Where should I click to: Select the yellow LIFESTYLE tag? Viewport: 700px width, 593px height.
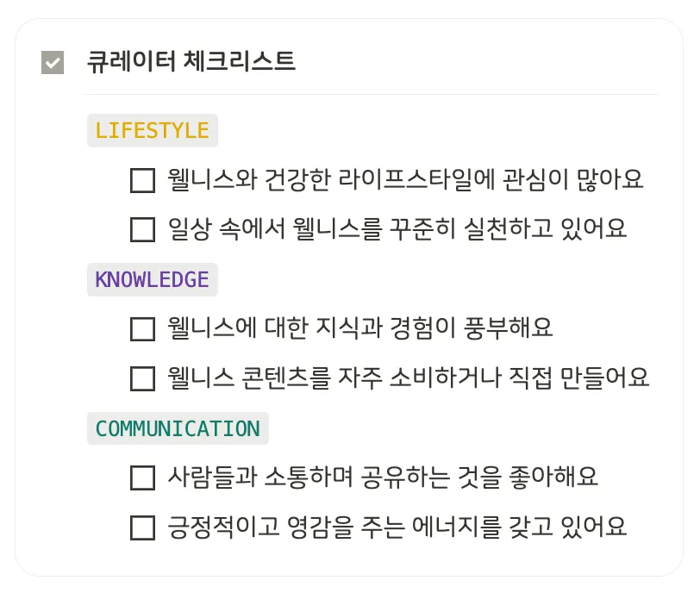153,131
